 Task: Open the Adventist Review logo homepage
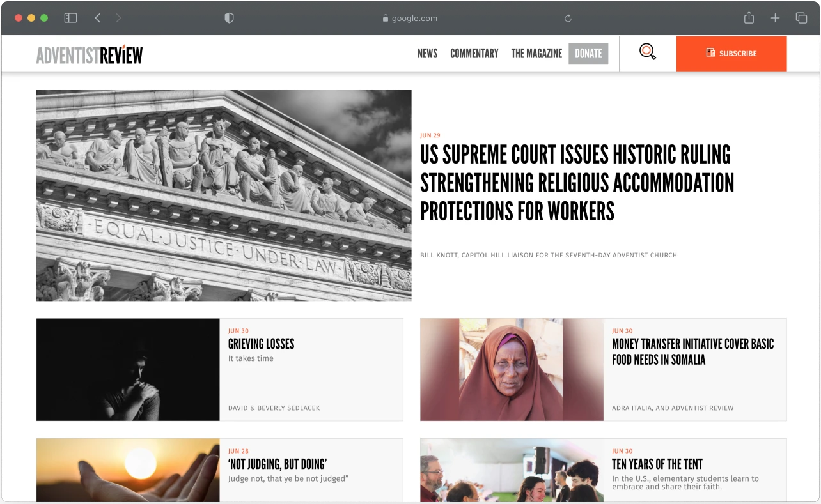(x=90, y=55)
